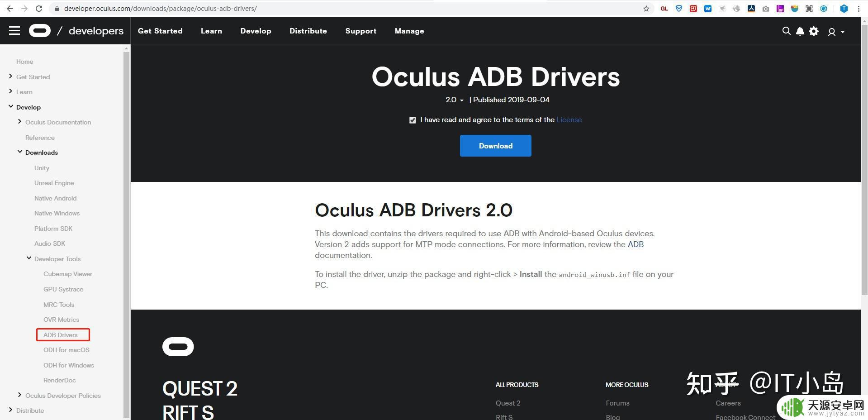
Task: Select OVR Metrics in sidebar
Action: tap(61, 320)
